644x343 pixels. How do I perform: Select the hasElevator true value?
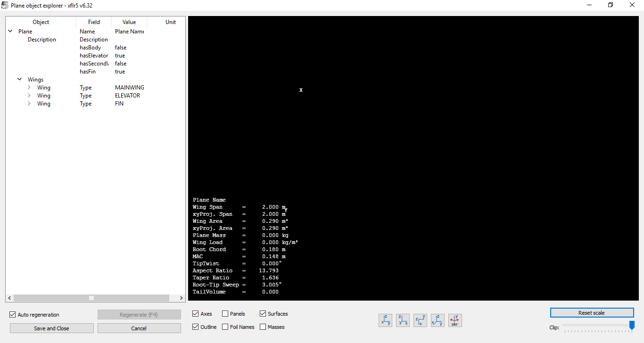120,56
